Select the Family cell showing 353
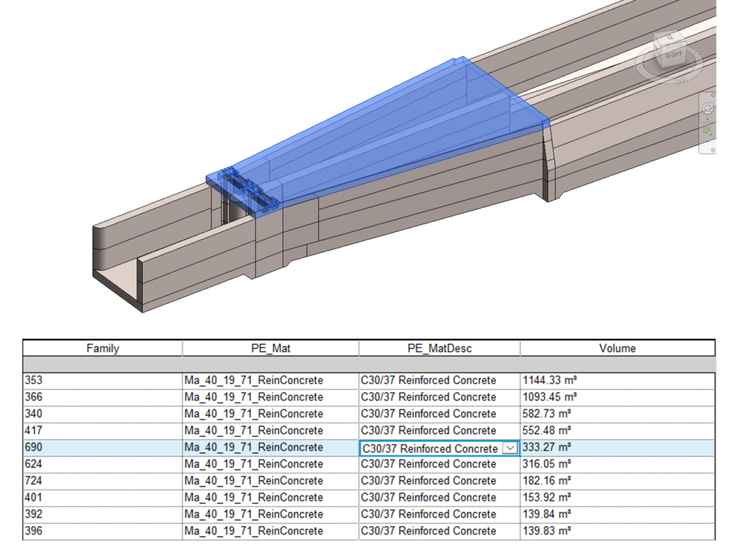 pos(102,380)
